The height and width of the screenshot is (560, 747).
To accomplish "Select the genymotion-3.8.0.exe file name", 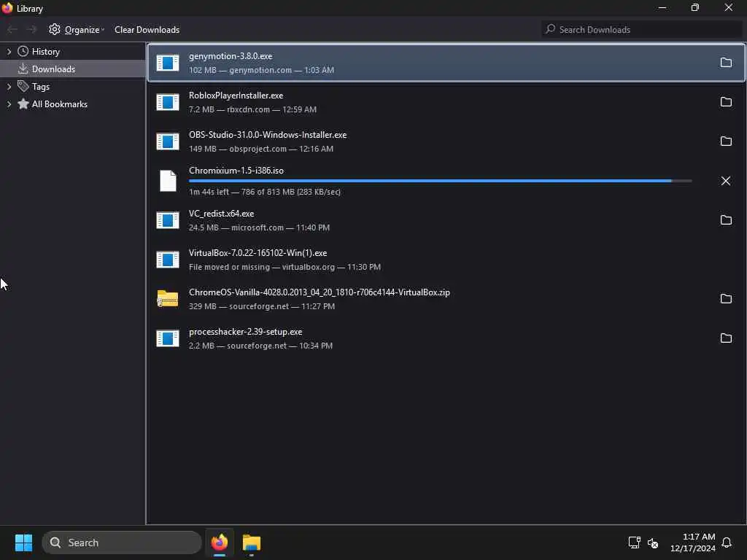I will tap(231, 55).
